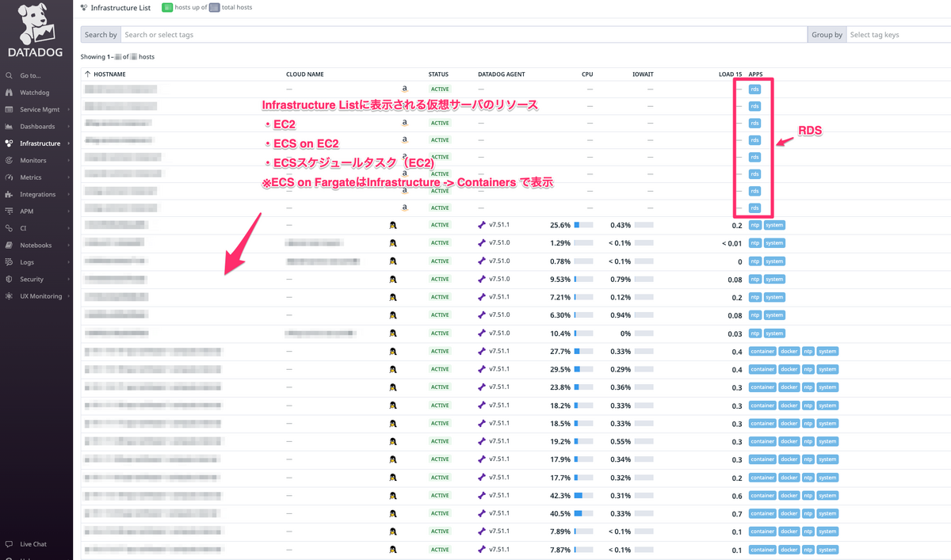
Task: Click the system tag in 9.53% CPU row
Action: coord(774,280)
